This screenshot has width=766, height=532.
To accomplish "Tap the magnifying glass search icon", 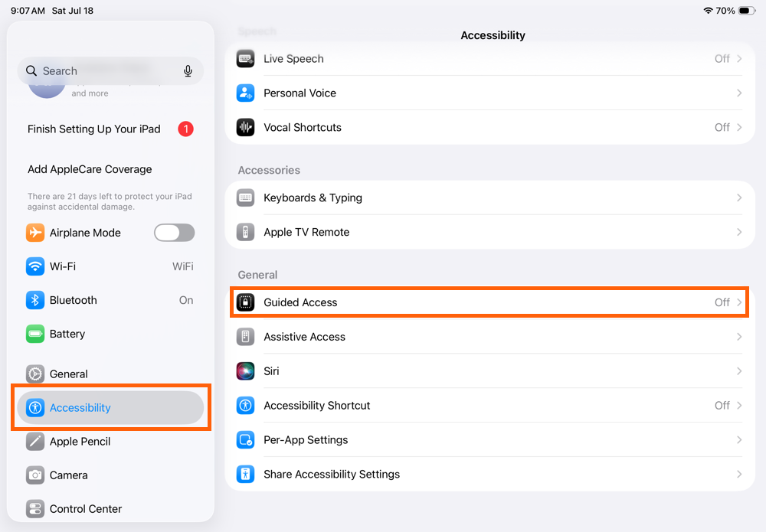I will pos(31,70).
